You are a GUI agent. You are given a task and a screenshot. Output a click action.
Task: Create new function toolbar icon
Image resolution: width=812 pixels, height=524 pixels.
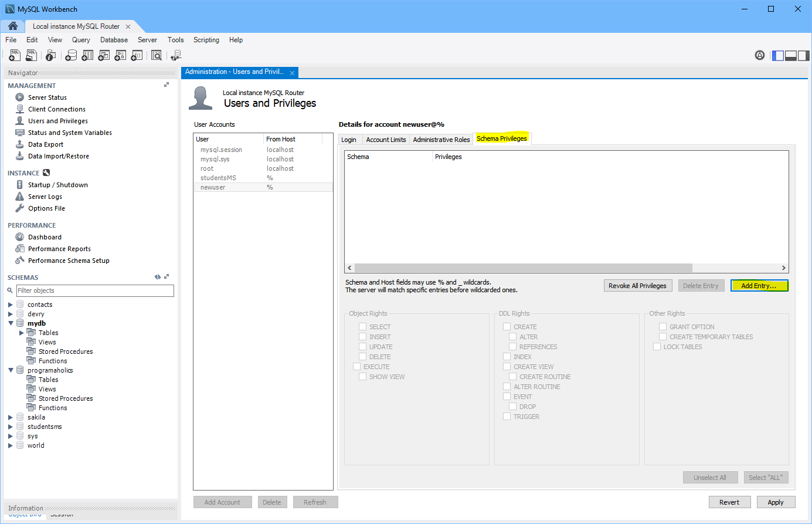(137, 55)
